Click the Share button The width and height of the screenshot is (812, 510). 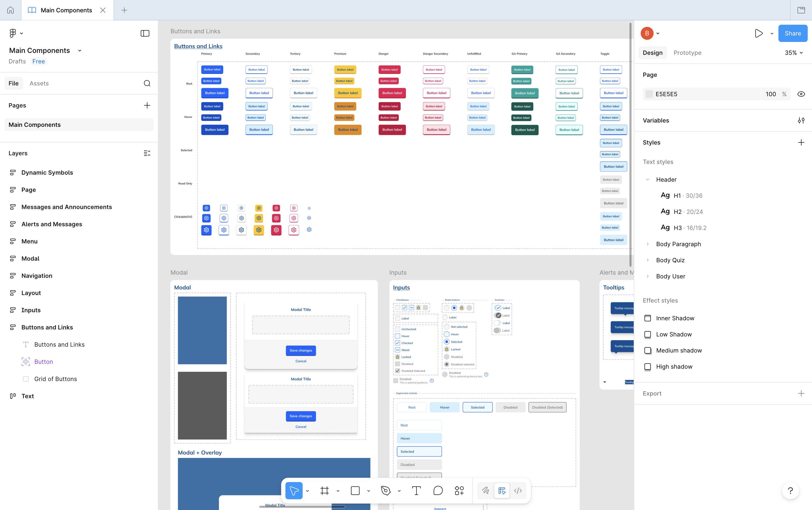792,33
